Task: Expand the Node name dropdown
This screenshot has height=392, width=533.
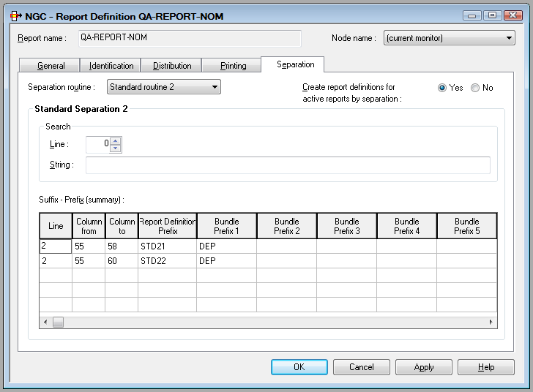Action: [x=450, y=38]
